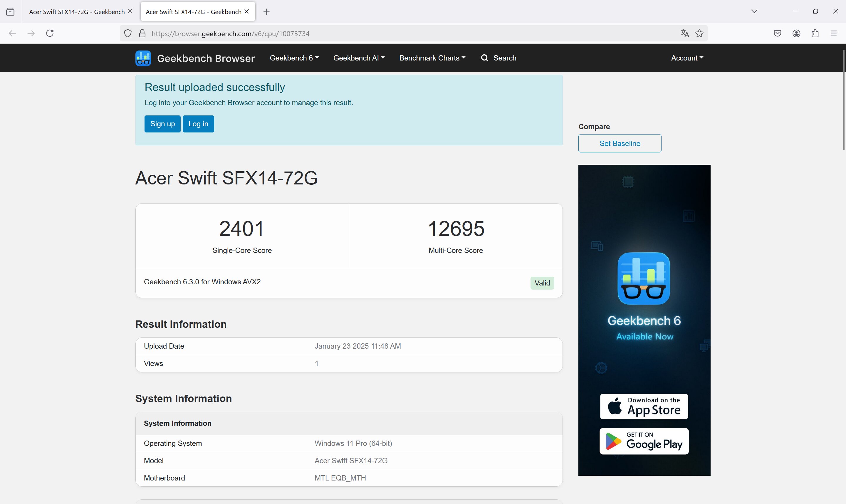Open Firefox extensions puzzle icon
The height and width of the screenshot is (504, 846).
point(815,33)
